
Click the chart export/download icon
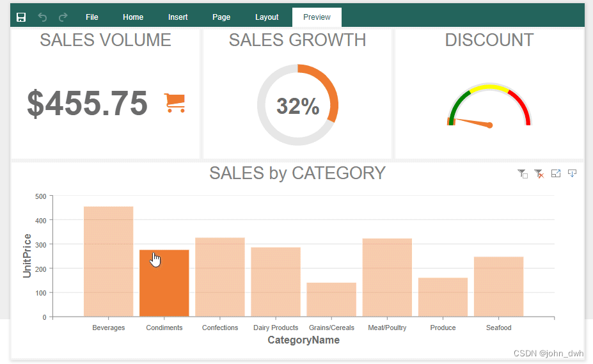point(573,173)
